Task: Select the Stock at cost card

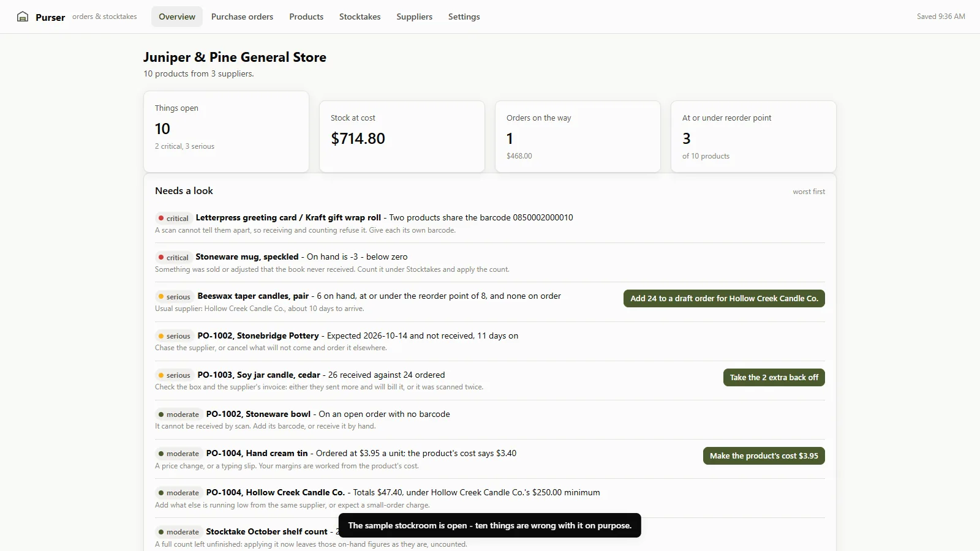Action: (x=402, y=137)
